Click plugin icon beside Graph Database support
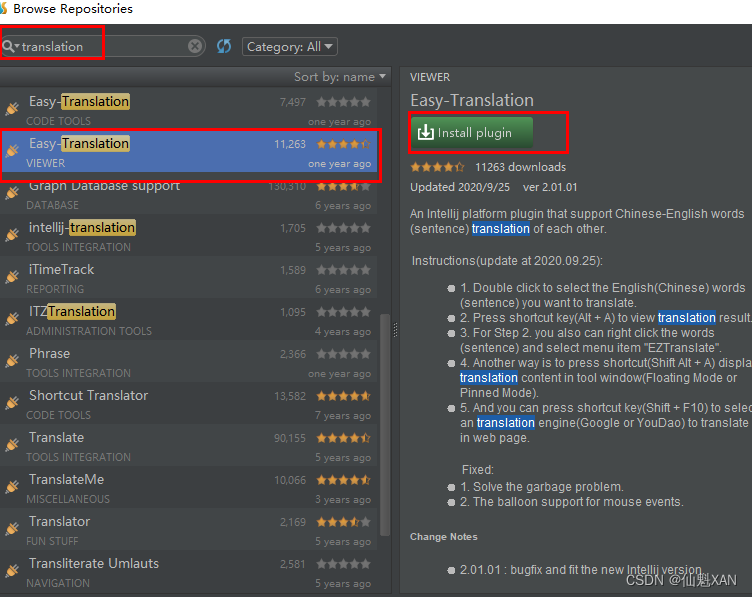Image resolution: width=752 pixels, height=597 pixels. pos(12,192)
